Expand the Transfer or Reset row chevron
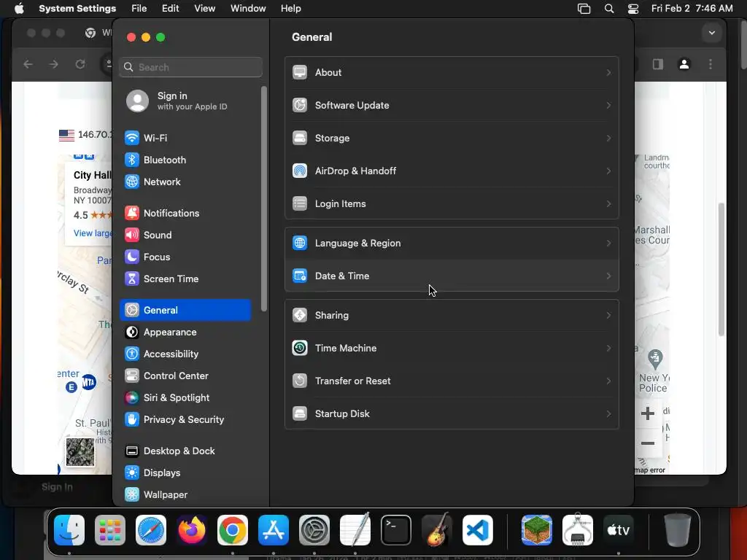 [608, 381]
